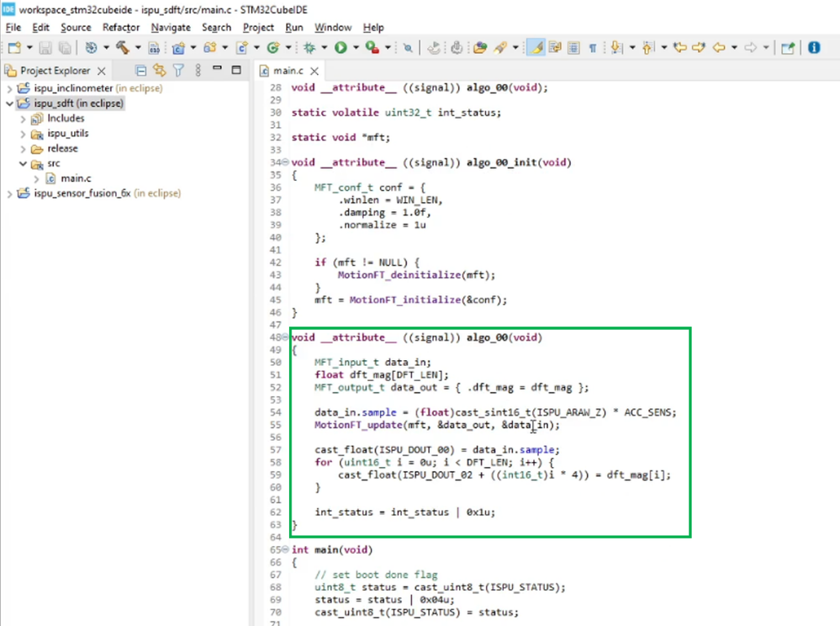Screen dimensions: 840x626
Task: Open the Project menu
Action: [x=258, y=27]
